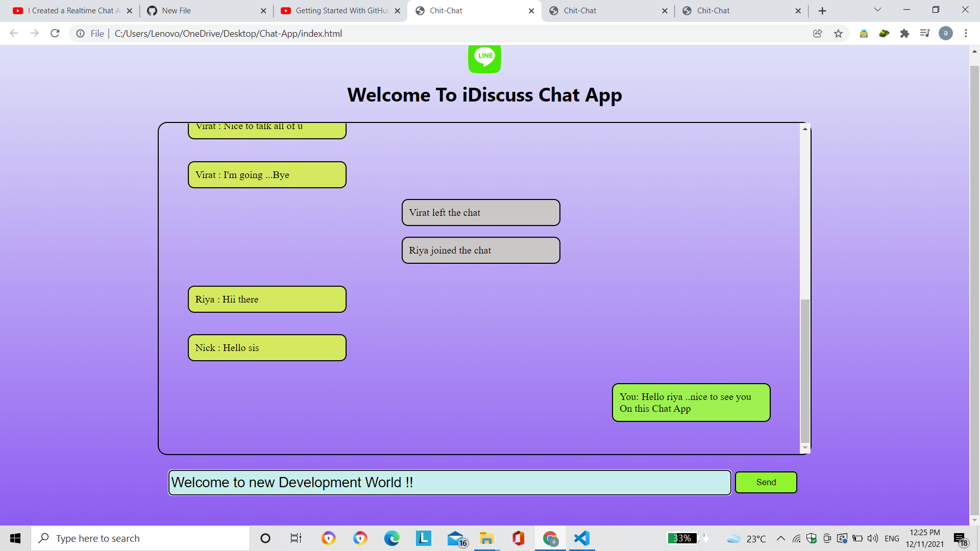
Task: Open the browser tab search dropdown arrow
Action: [876, 9]
